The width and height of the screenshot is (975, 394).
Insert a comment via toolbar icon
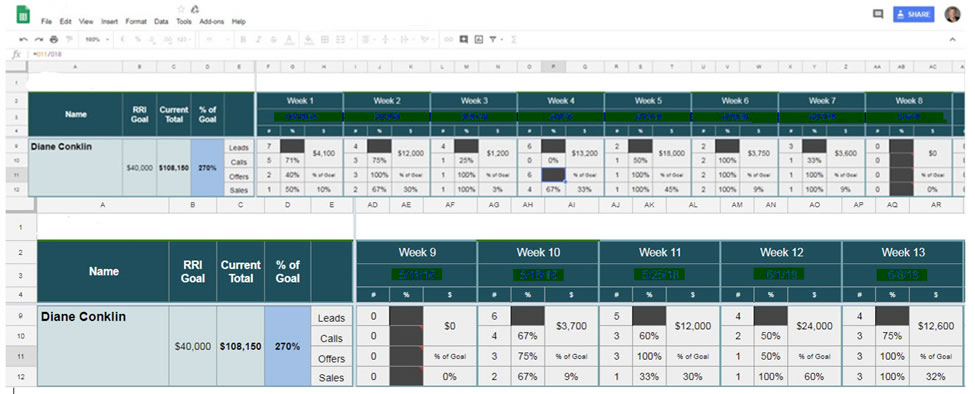[463, 39]
